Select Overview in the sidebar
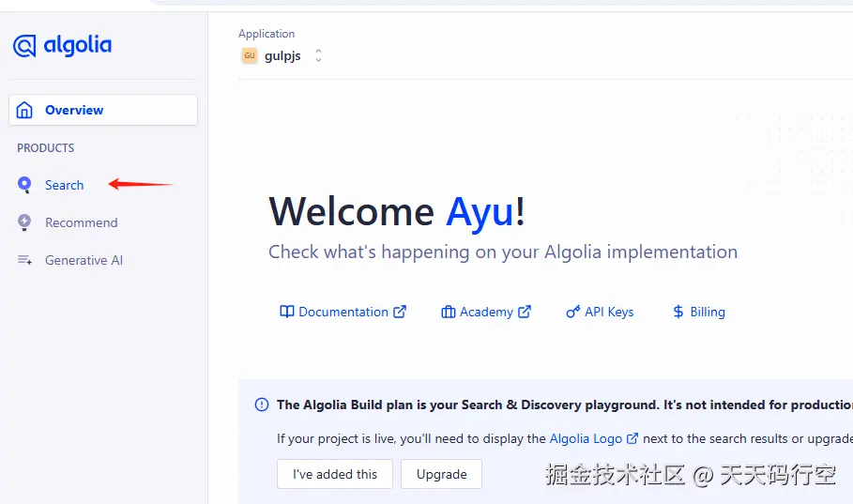The width and height of the screenshot is (853, 504). (x=103, y=110)
